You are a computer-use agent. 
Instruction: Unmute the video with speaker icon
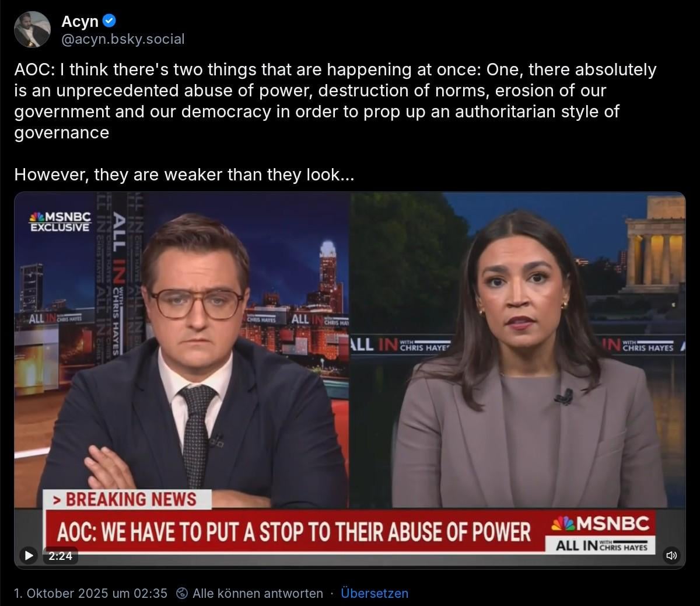click(x=671, y=555)
